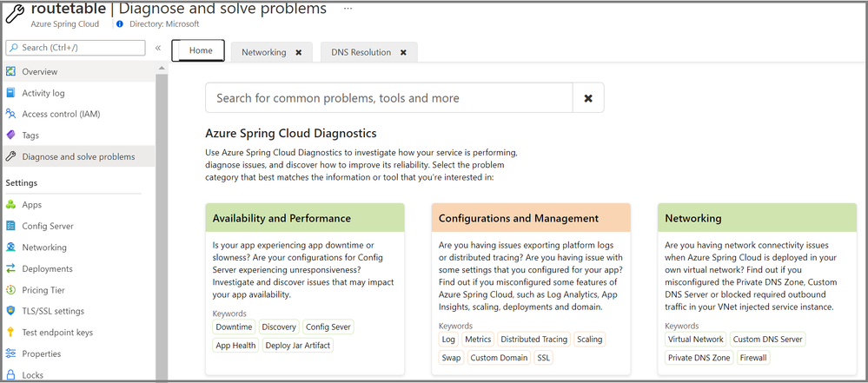Select the Distributed Tracing keyword
Screen dimensions: 868x383
pos(534,340)
